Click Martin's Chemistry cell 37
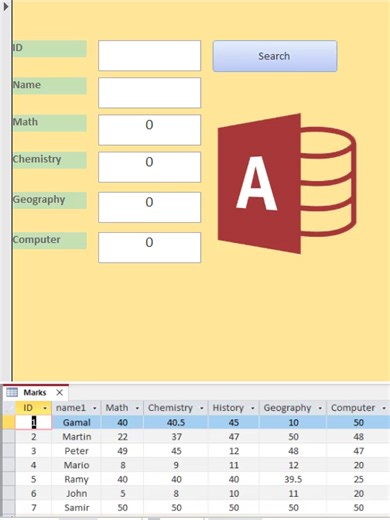This screenshot has height=520, width=390. coord(176,437)
